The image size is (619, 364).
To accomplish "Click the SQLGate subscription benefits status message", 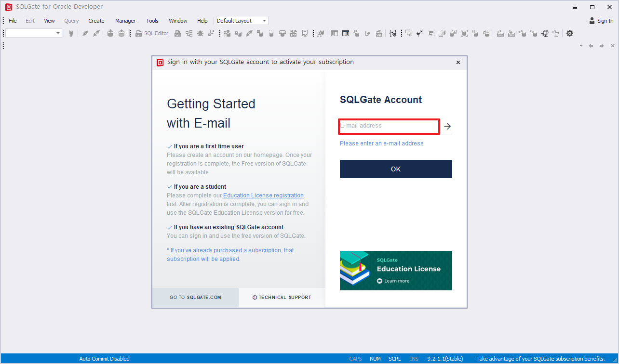I will point(540,359).
